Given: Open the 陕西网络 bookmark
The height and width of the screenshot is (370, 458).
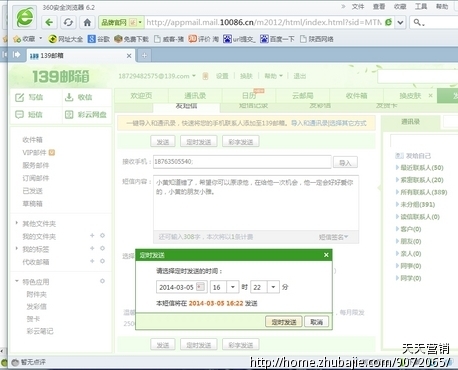Looking at the screenshot, I should point(317,39).
